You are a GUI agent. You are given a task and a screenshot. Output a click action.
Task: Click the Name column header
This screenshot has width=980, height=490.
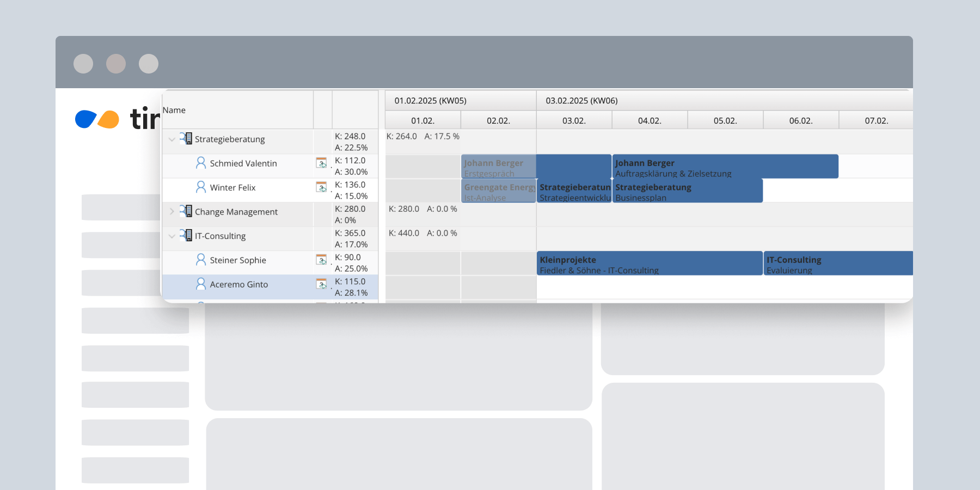[174, 110]
